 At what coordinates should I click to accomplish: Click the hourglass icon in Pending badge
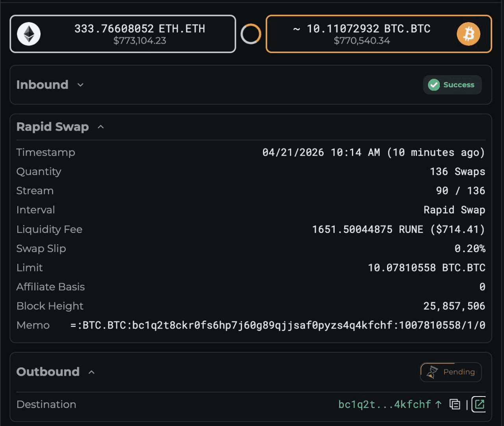(432, 372)
